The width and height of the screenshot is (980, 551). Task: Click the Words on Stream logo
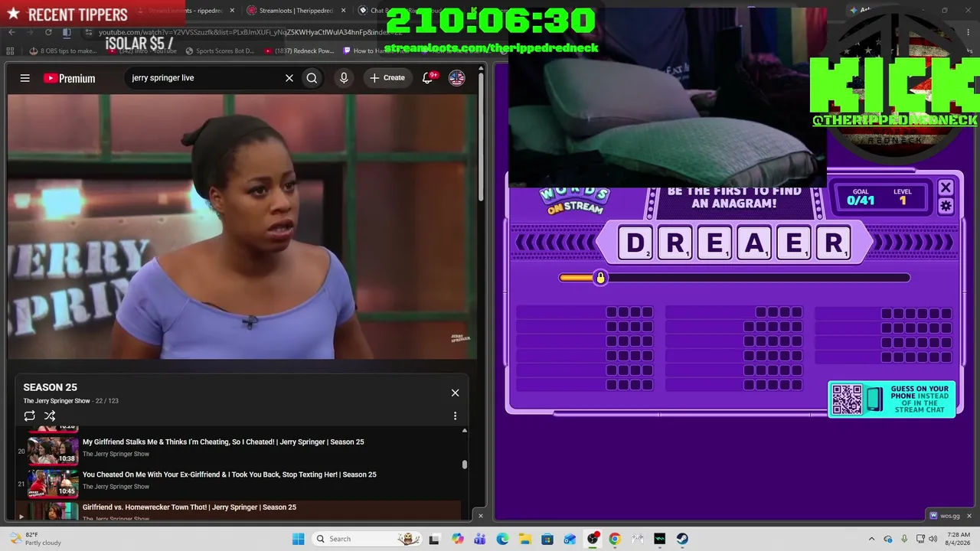pyautogui.click(x=574, y=201)
